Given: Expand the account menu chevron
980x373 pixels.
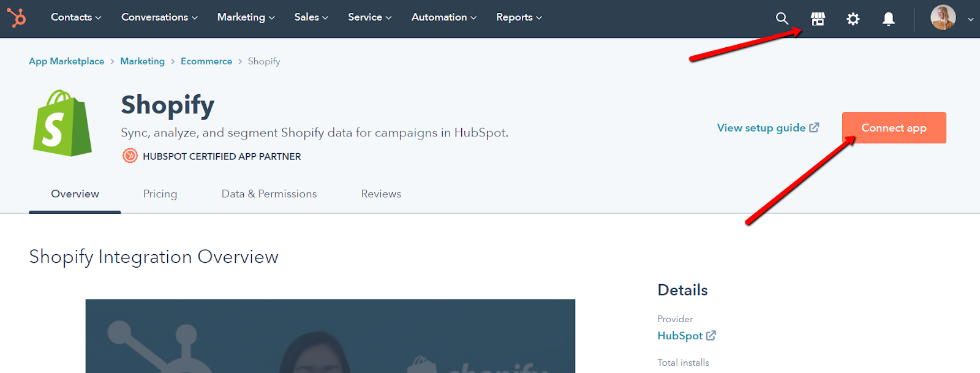Looking at the screenshot, I should click(x=970, y=19).
